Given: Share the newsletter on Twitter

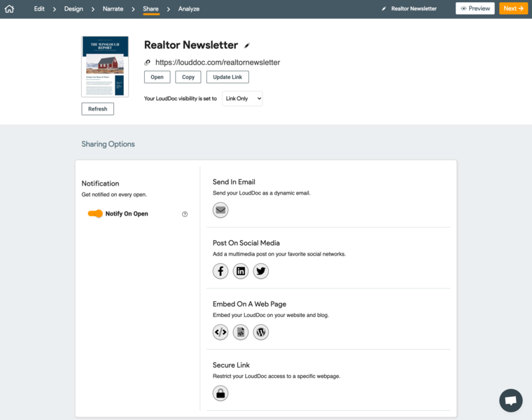Looking at the screenshot, I should 261,271.
